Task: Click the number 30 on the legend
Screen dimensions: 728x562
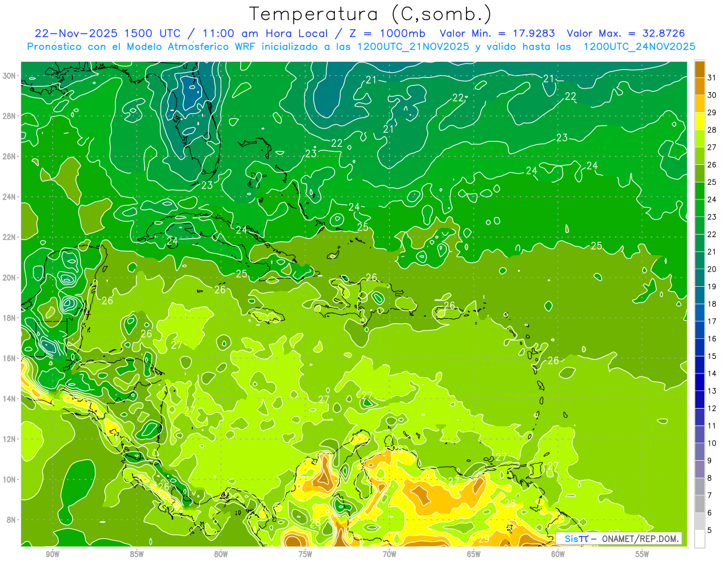Action: point(712,95)
